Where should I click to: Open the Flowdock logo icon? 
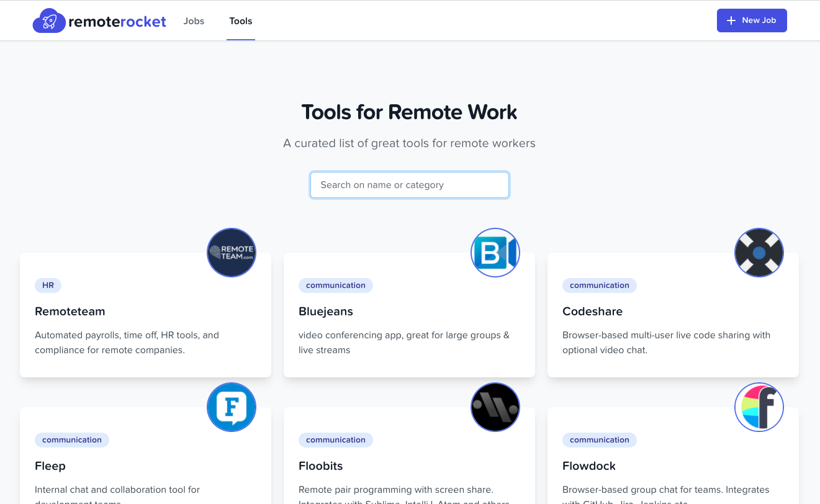pos(759,407)
